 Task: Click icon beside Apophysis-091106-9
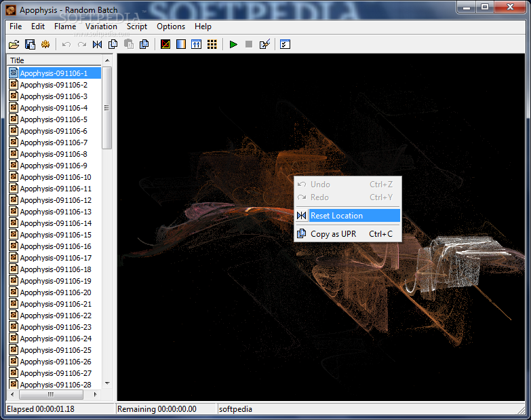pyautogui.click(x=13, y=165)
